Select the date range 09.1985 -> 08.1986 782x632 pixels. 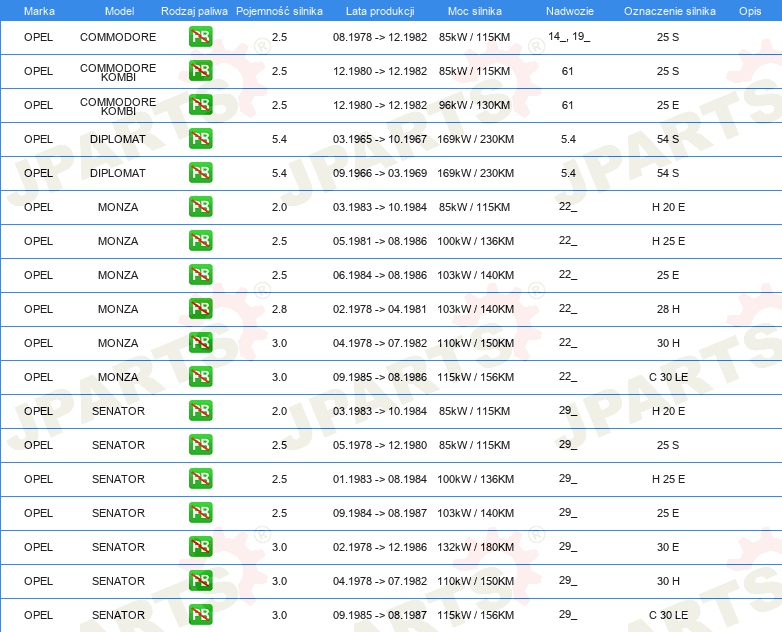[x=380, y=377]
